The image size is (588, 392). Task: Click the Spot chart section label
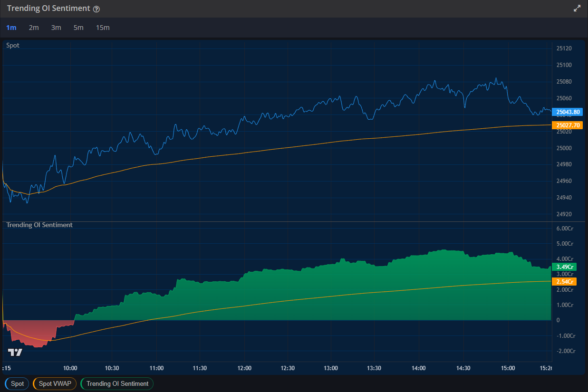12,45
